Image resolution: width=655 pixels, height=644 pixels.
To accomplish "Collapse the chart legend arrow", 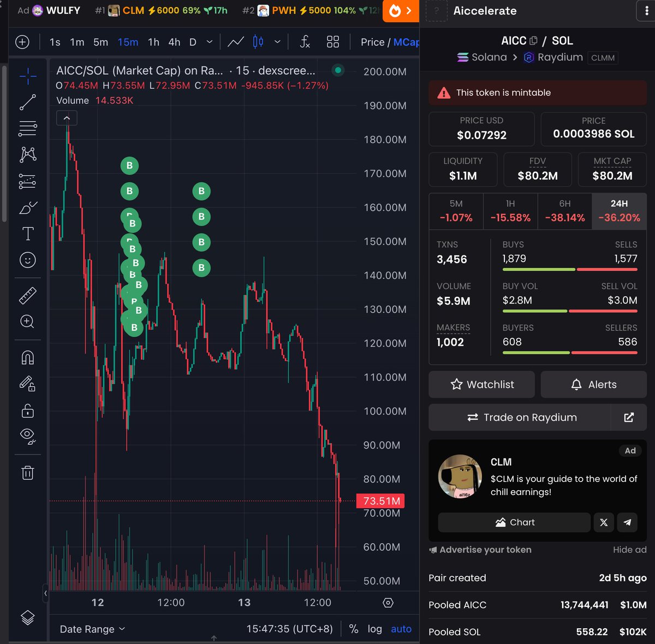I will [67, 118].
